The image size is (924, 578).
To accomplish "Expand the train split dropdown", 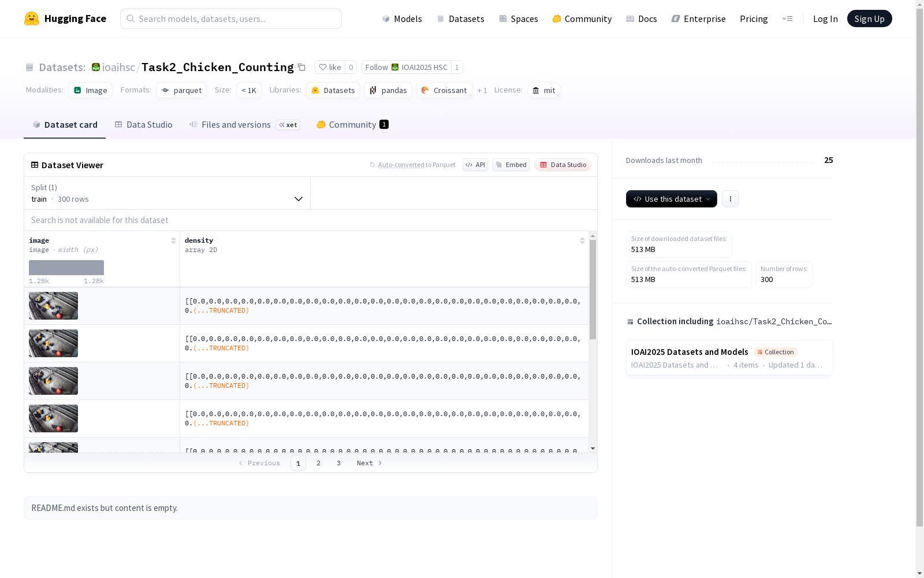I will [x=167, y=193].
